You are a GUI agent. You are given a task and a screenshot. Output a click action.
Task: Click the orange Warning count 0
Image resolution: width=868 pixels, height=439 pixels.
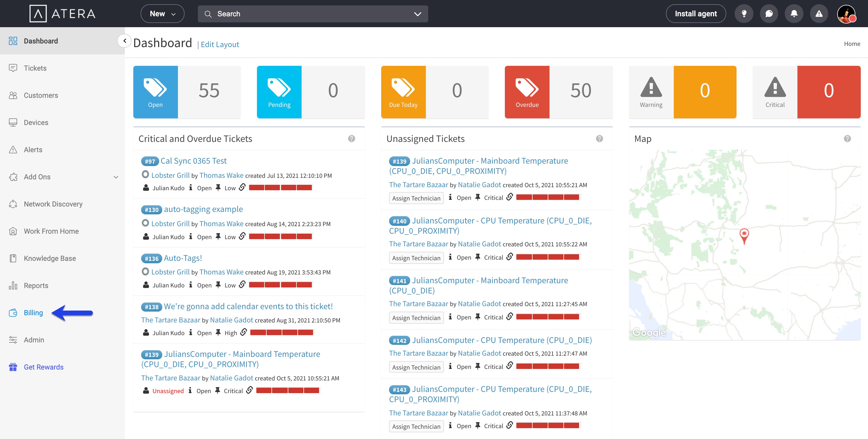coord(705,92)
